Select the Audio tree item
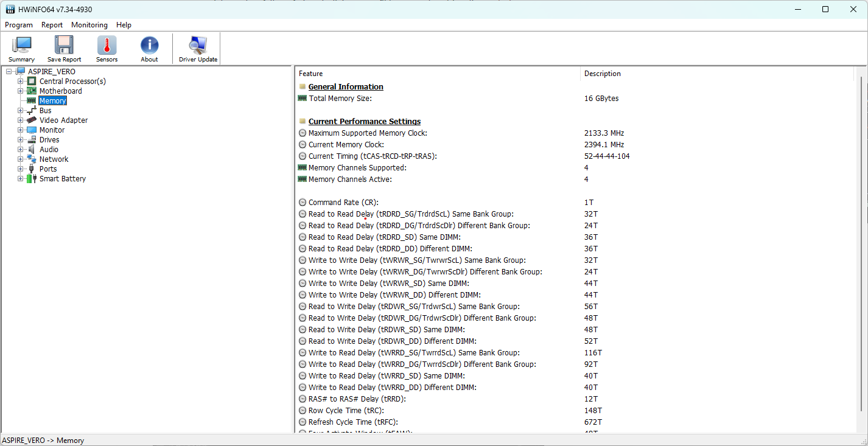 (49, 150)
